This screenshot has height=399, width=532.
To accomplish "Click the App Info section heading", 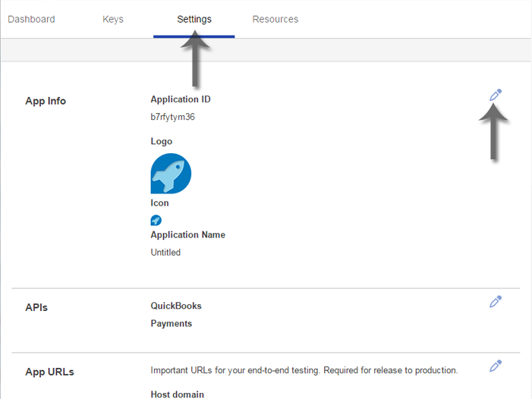I will coord(46,101).
